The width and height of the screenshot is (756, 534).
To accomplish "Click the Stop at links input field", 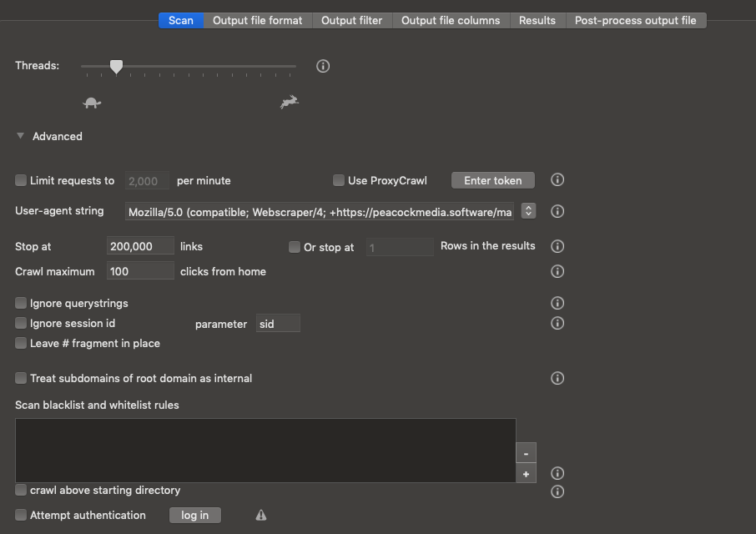I will [140, 246].
